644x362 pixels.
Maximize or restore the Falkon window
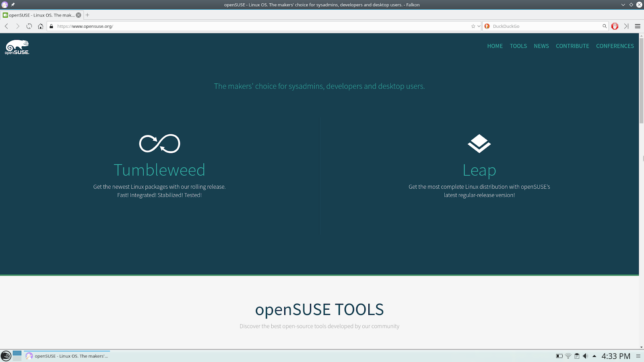point(631,5)
